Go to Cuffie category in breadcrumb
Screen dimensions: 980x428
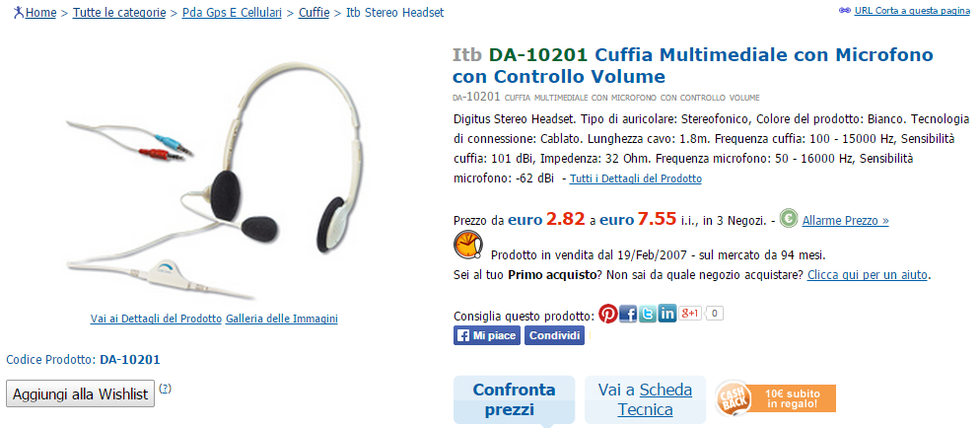[x=314, y=13]
